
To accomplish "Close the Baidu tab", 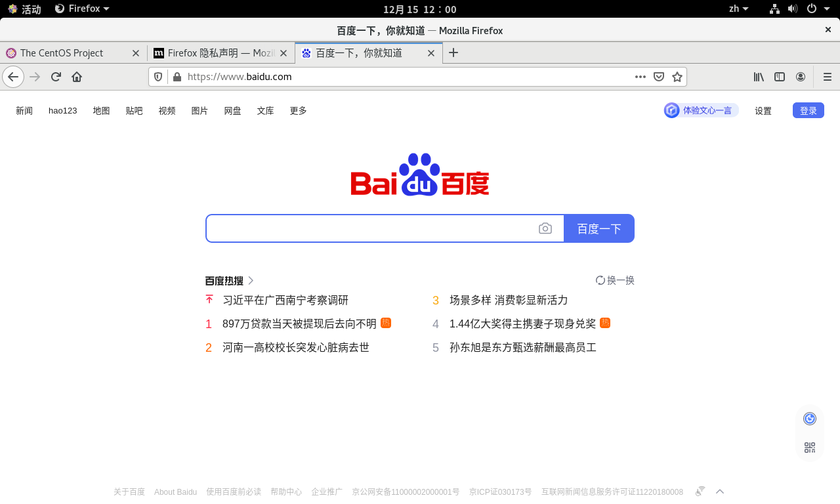I will click(431, 53).
